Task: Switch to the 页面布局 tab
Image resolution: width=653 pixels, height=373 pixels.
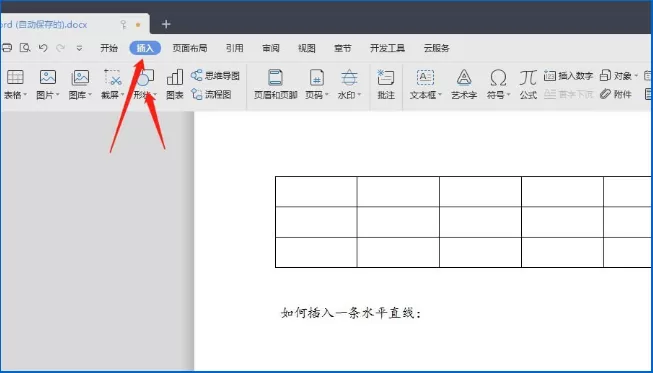Action: coord(190,48)
